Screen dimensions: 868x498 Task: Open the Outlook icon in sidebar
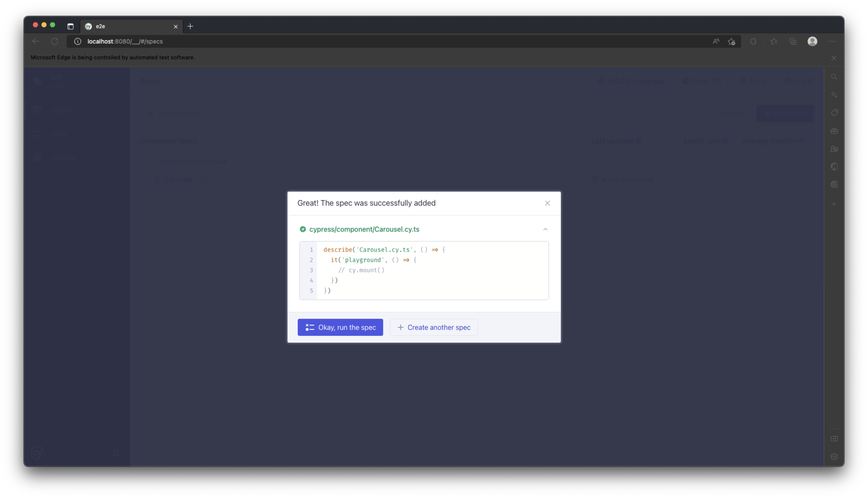click(x=834, y=184)
